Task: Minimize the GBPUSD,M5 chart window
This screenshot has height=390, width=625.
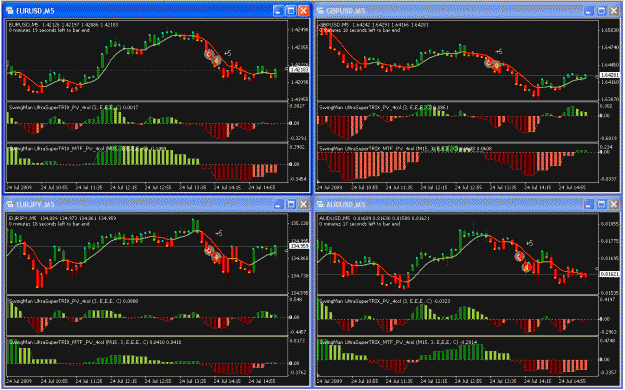Action: [x=589, y=10]
